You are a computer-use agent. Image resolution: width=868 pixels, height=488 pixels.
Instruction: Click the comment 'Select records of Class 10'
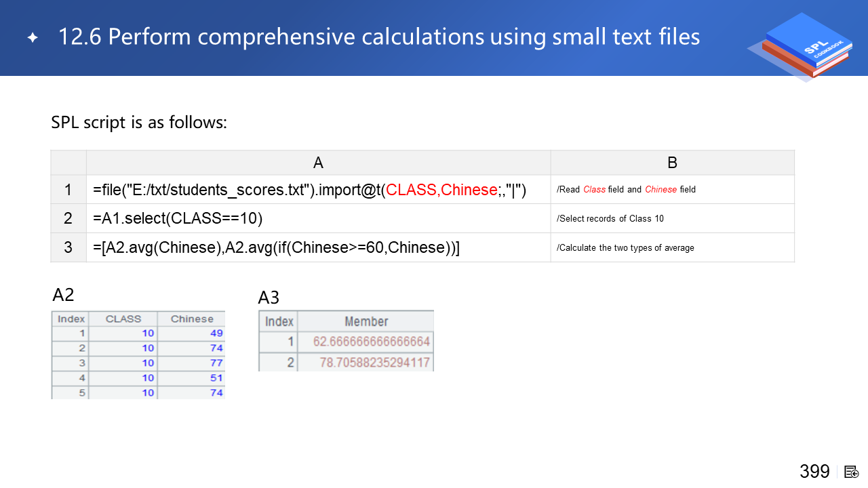pos(610,218)
